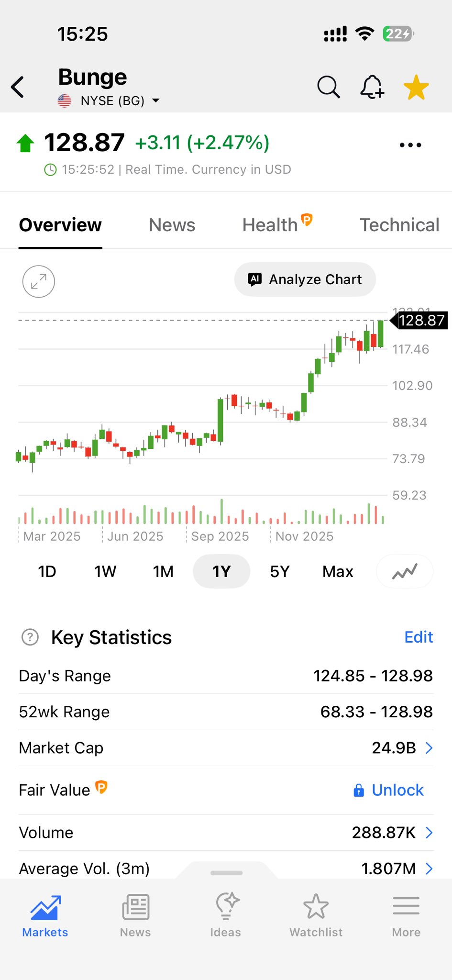Select the 1D chart timeframe
Image resolution: width=452 pixels, height=980 pixels.
pyautogui.click(x=47, y=571)
